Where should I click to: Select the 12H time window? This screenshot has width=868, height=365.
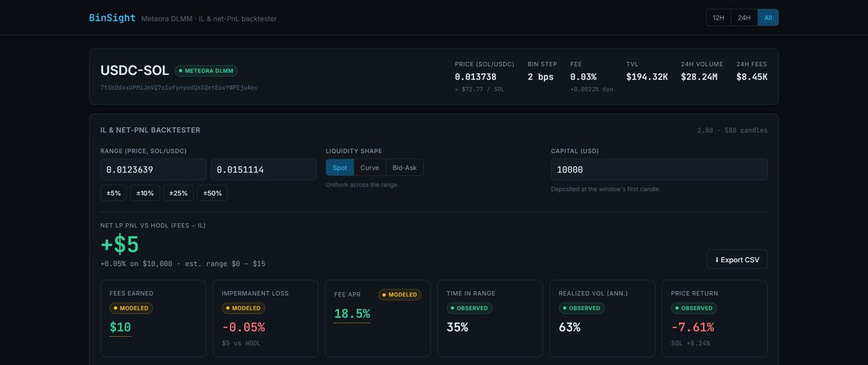tap(718, 17)
